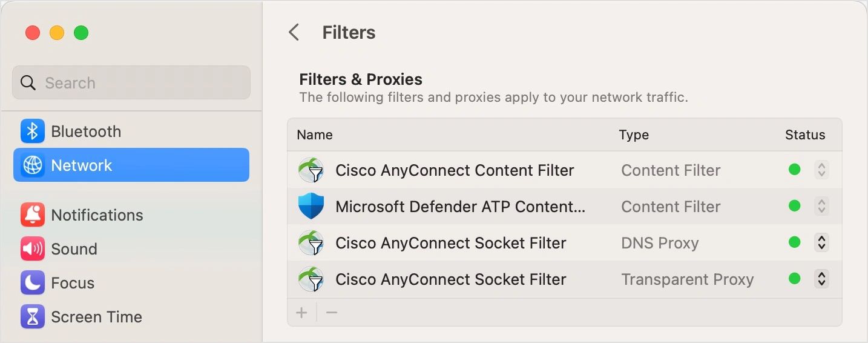Image resolution: width=868 pixels, height=343 pixels.
Task: Select Network in the sidebar
Action: click(131, 165)
